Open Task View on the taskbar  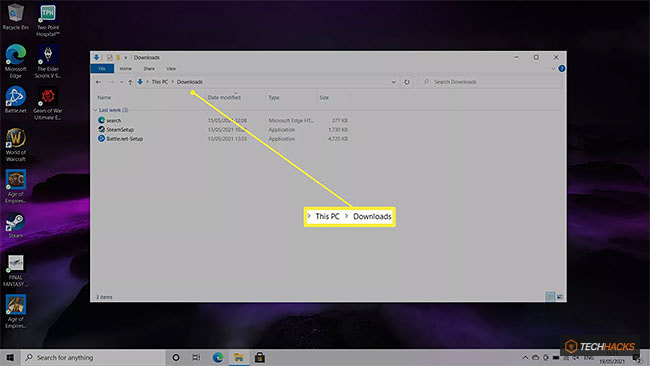click(x=196, y=357)
